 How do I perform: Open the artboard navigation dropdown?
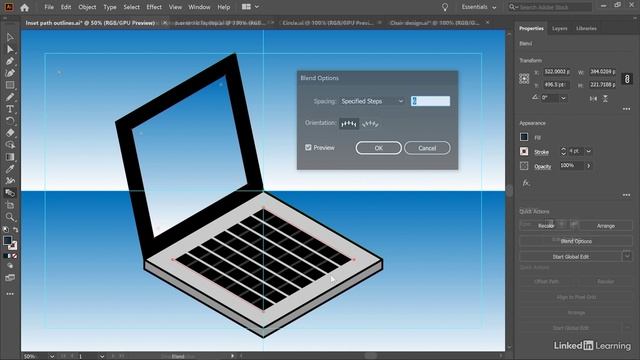(x=102, y=356)
